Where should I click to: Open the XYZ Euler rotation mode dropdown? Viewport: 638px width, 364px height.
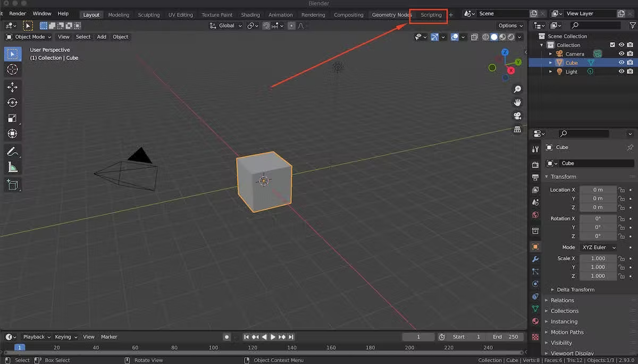(x=598, y=247)
